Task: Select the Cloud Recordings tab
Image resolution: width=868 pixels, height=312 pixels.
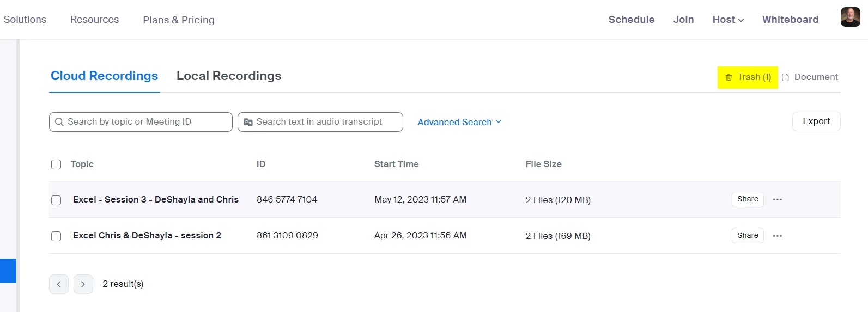Action: [x=104, y=76]
